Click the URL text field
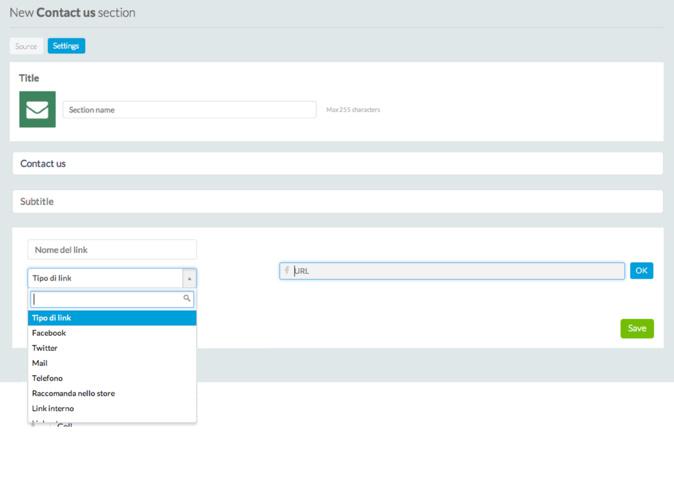Screen dimensions: 674x477 456,271
